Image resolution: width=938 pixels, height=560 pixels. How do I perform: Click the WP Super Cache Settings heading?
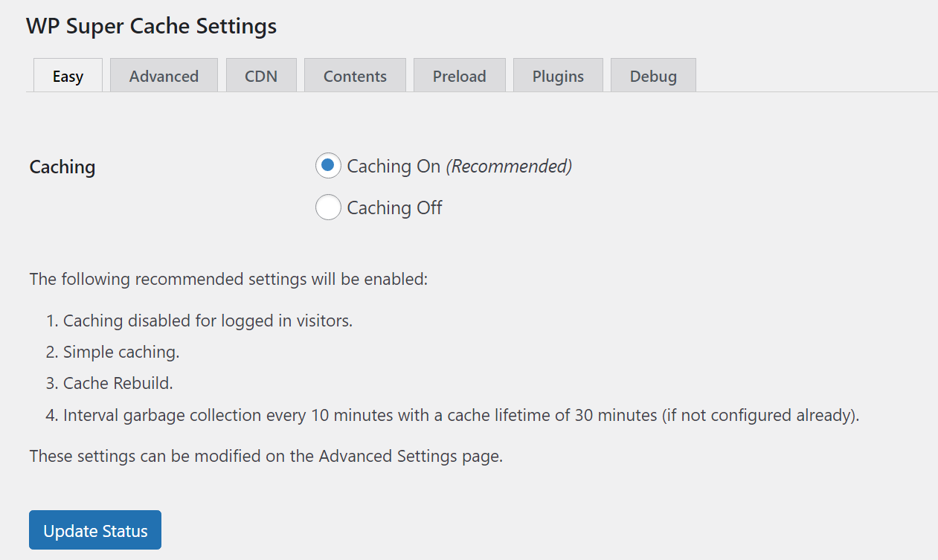151,26
